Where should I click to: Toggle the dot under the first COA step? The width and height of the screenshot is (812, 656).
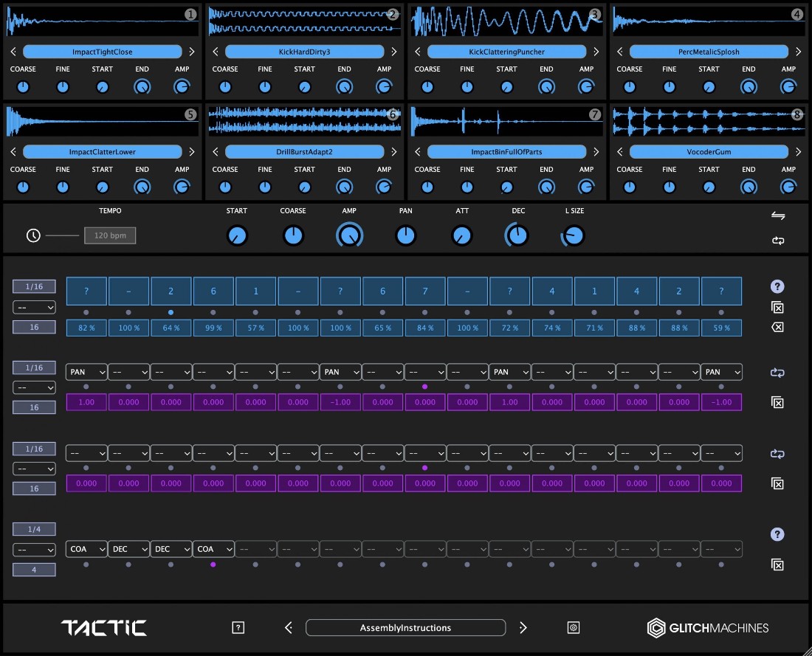pyautogui.click(x=86, y=564)
